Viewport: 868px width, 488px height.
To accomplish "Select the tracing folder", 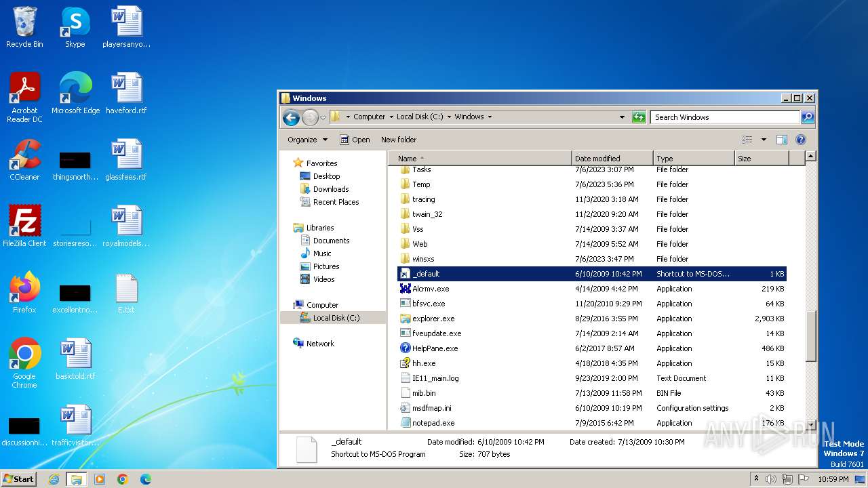I will tap(423, 199).
